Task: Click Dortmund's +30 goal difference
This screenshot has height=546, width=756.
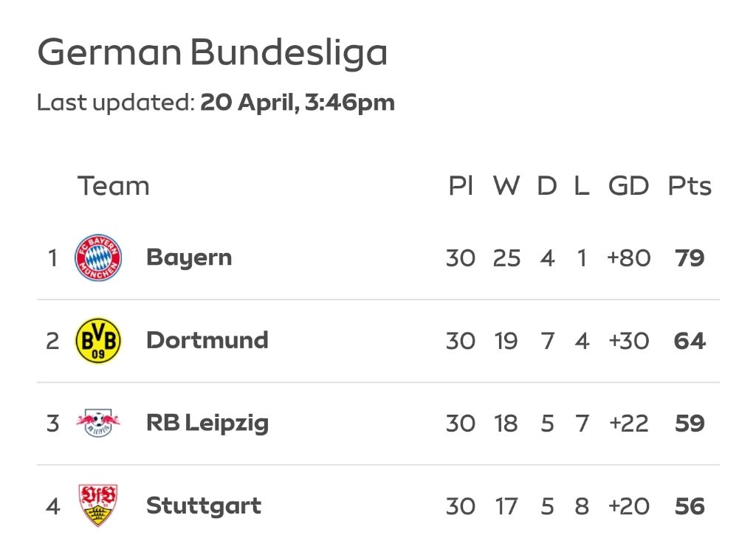Action: [629, 341]
